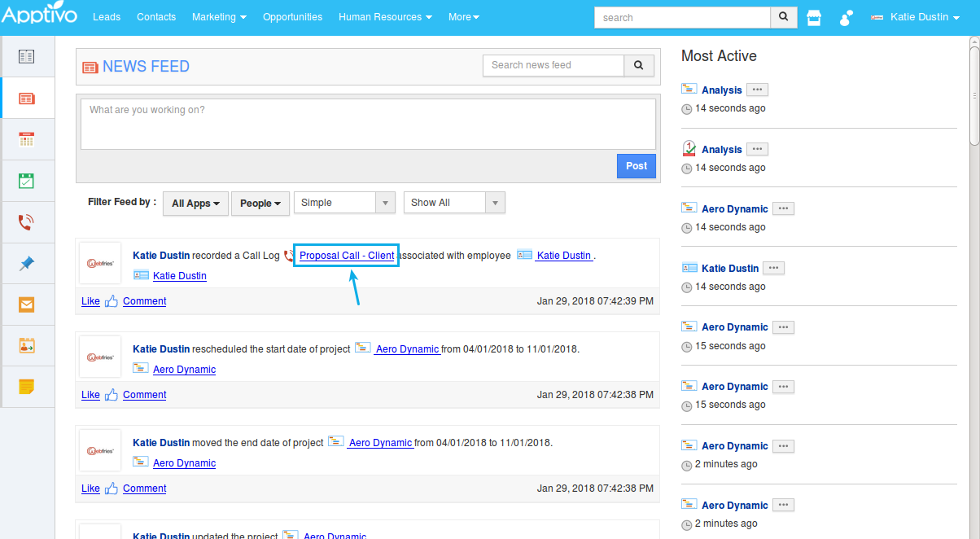The image size is (980, 539).
Task: Click thumbs-up icon on moved end date post
Action: click(112, 488)
